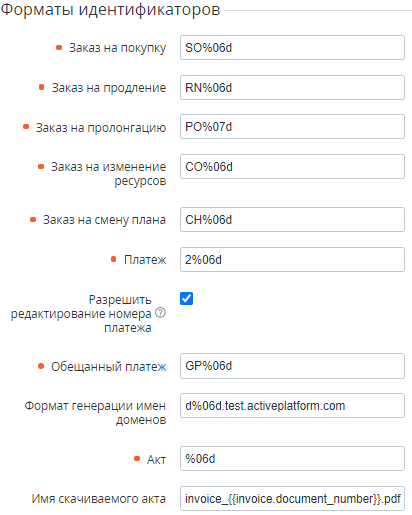
Task: Focus the Акт format field
Action: coord(292,459)
